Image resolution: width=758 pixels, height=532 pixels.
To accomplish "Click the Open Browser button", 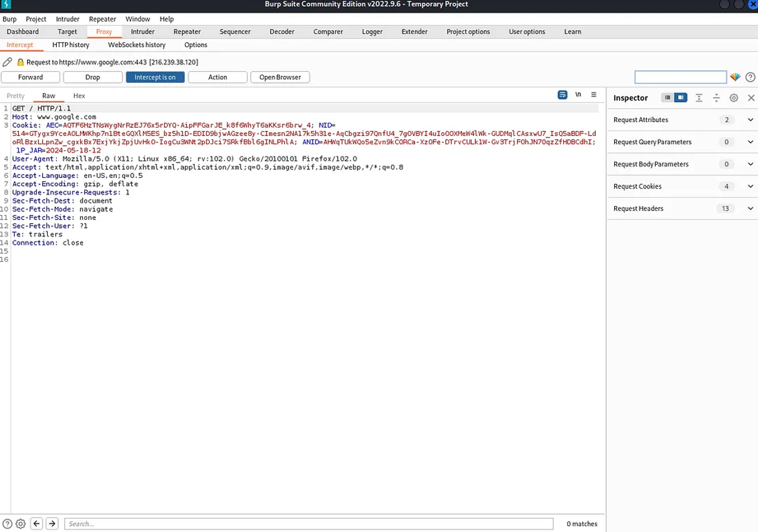I will tap(280, 77).
